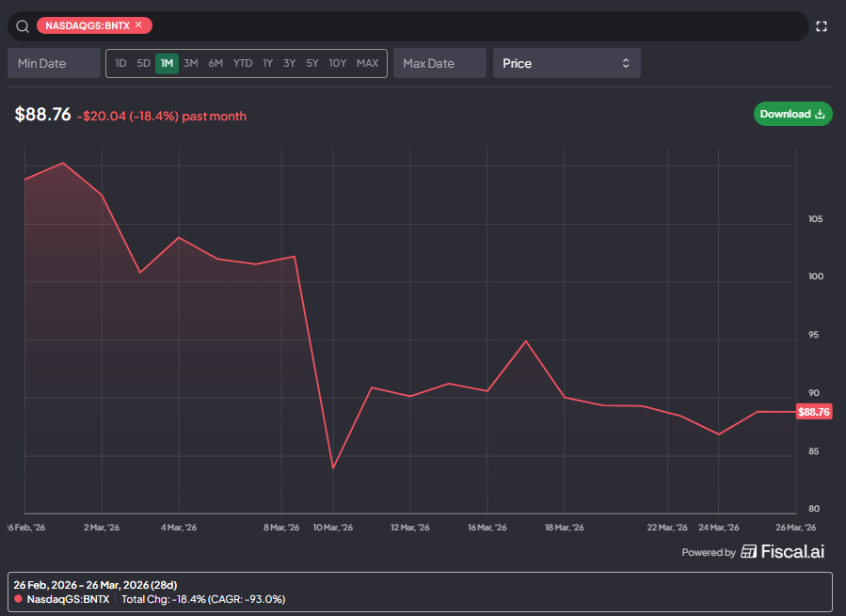The width and height of the screenshot is (846, 616).
Task: Select the YTD time range
Action: click(x=243, y=63)
